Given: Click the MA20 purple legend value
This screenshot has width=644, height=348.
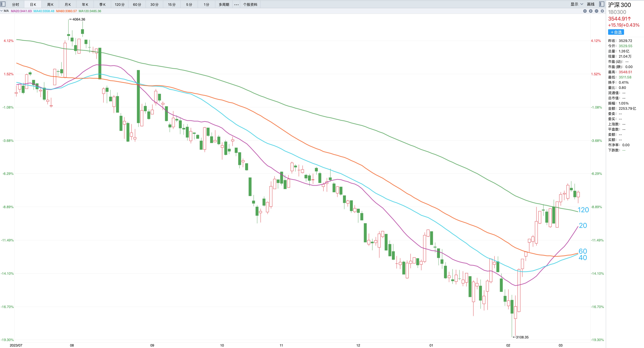Looking at the screenshot, I should click(21, 11).
